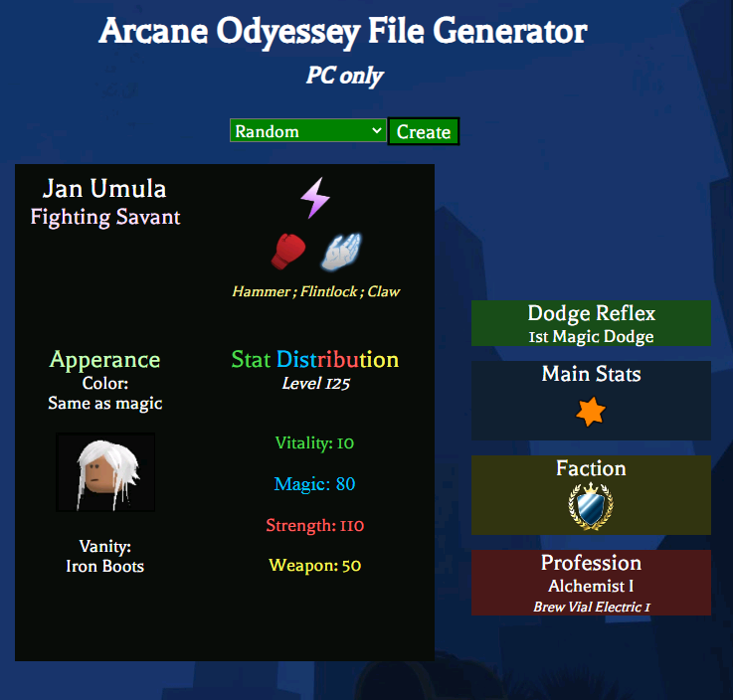Image resolution: width=733 pixels, height=700 pixels.
Task: Click the orange star Main Stats icon
Action: coord(591,412)
